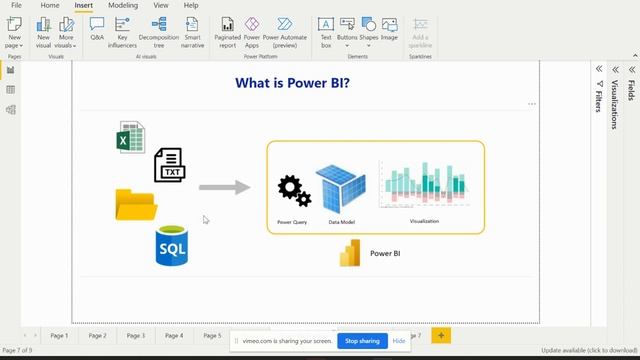
Task: Click Stop sharing button
Action: [x=362, y=341]
